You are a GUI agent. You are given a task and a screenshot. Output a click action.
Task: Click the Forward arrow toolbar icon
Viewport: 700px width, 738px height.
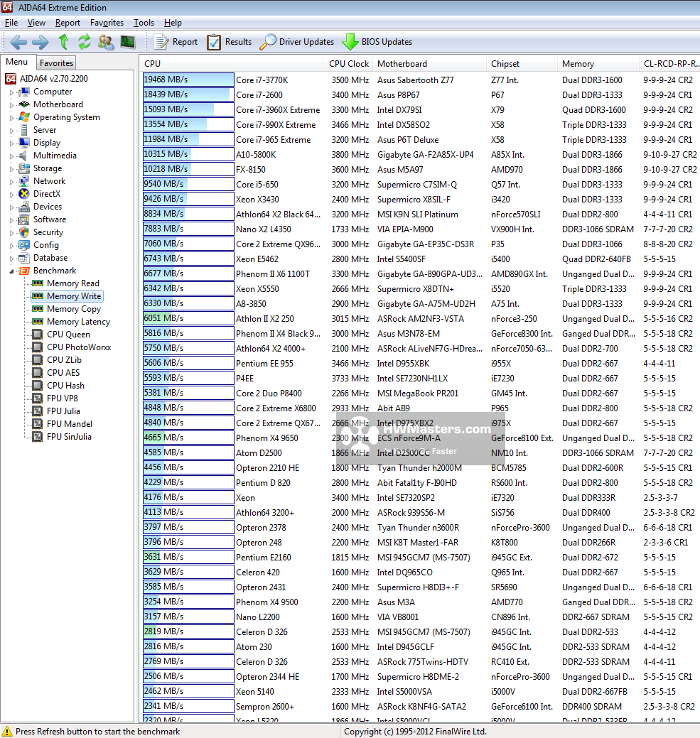(x=40, y=42)
